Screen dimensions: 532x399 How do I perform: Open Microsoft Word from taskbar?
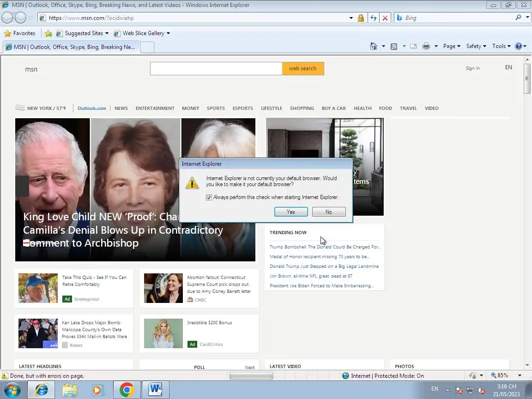pyautogui.click(x=155, y=390)
